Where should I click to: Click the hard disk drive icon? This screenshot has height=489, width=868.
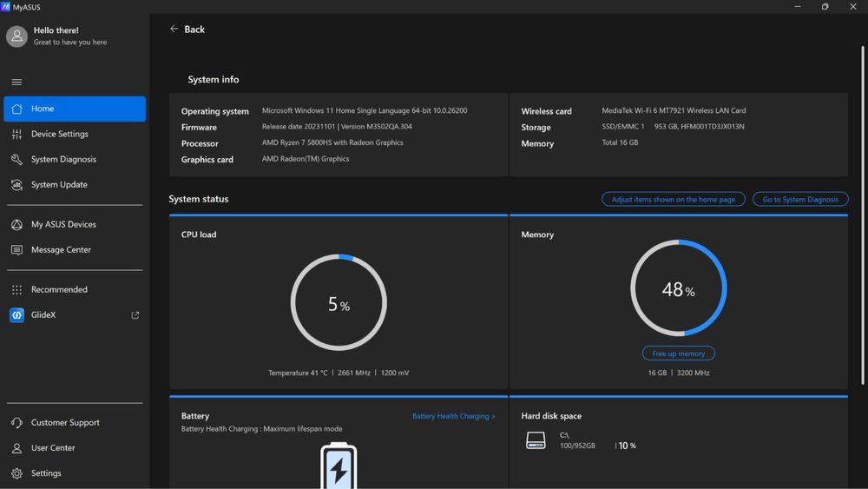pyautogui.click(x=536, y=440)
